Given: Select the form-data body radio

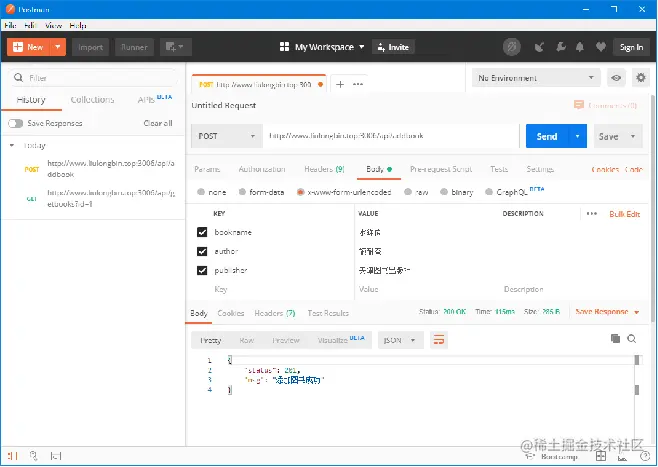Looking at the screenshot, I should (242, 192).
